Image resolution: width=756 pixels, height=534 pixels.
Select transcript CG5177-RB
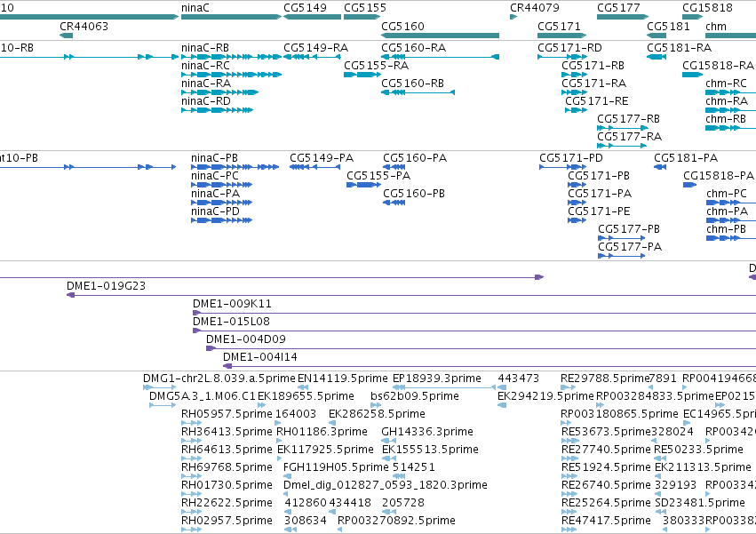click(x=623, y=128)
